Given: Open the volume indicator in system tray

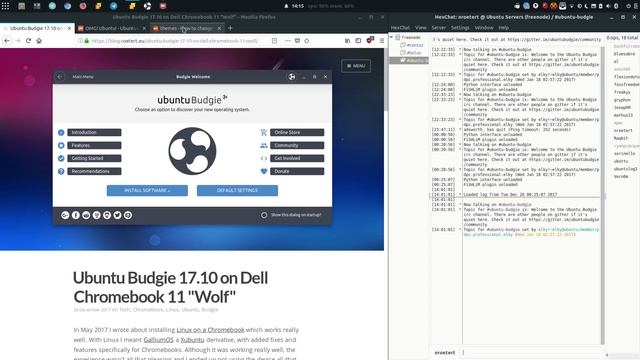Looking at the screenshot, I should [x=609, y=6].
